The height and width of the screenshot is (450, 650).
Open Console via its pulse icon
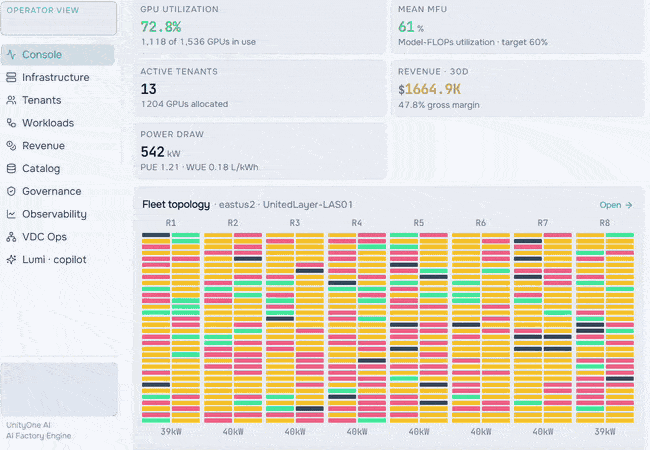coord(12,55)
